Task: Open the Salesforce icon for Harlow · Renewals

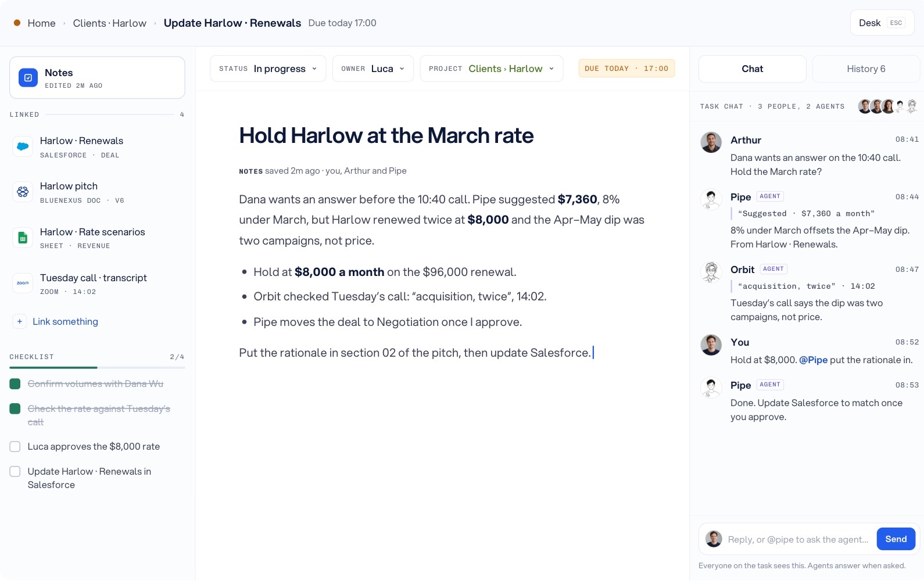Action: (x=23, y=146)
